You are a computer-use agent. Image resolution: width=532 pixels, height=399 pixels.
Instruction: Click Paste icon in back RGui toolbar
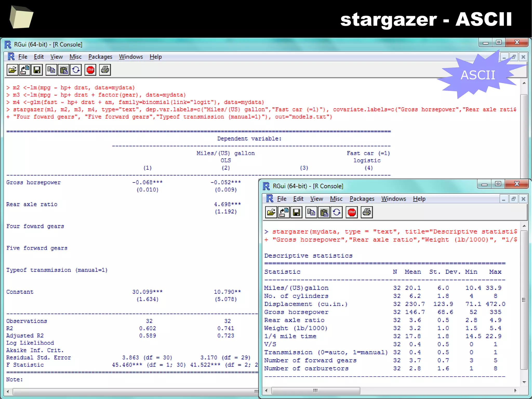64,70
